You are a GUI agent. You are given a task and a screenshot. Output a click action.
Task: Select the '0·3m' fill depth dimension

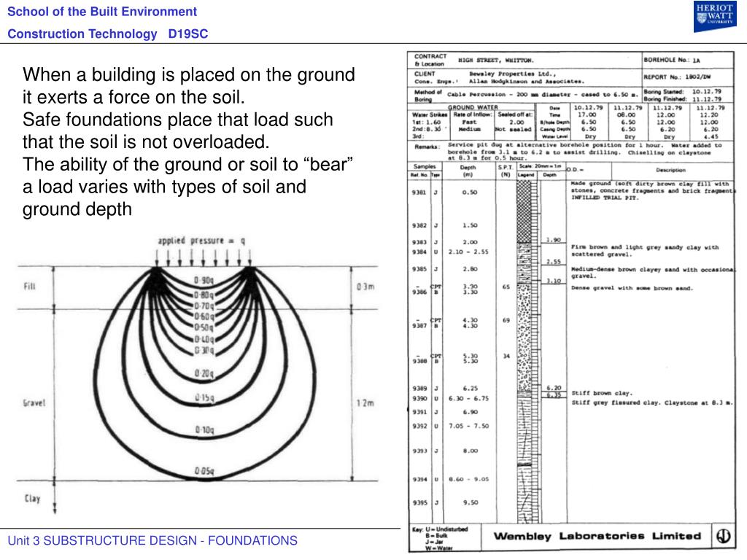[x=365, y=287]
